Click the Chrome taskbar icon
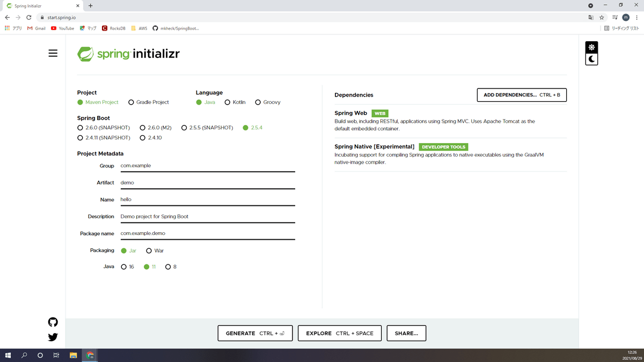This screenshot has height=362, width=644. tap(90, 355)
